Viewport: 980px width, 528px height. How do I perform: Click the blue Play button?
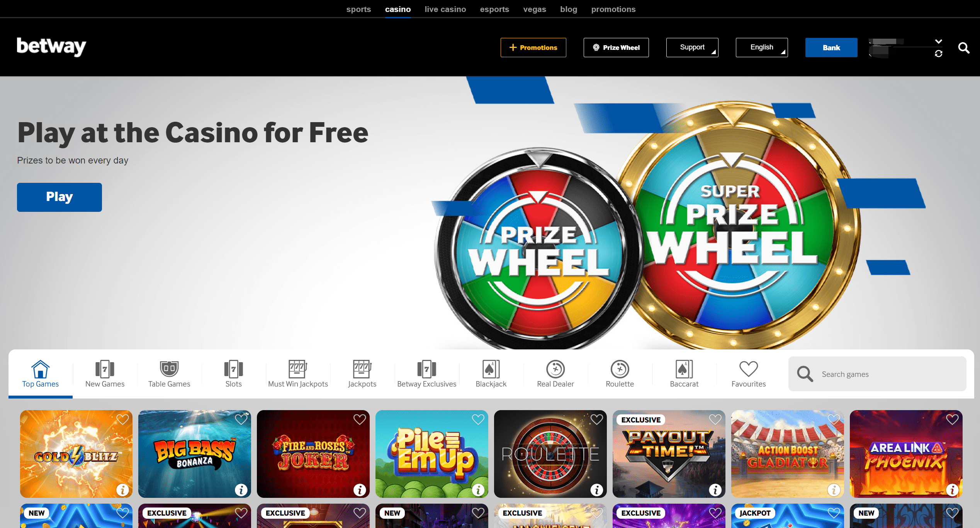click(59, 197)
